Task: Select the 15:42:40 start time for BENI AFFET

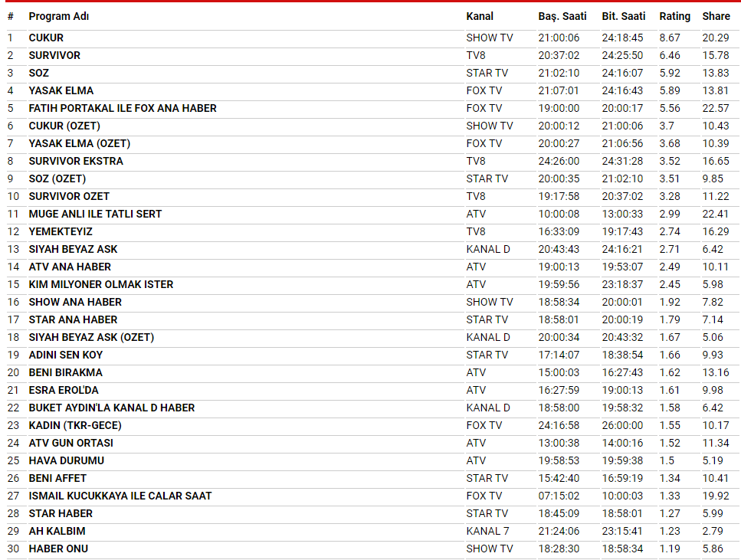Action: [559, 478]
